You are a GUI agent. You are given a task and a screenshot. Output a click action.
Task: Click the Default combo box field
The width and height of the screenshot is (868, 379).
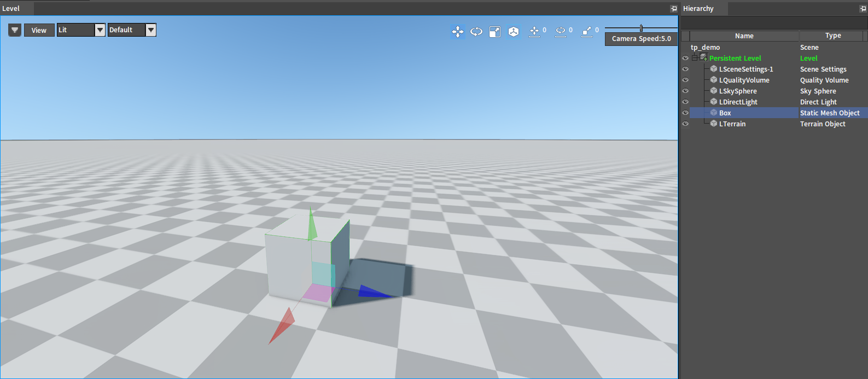[127, 30]
